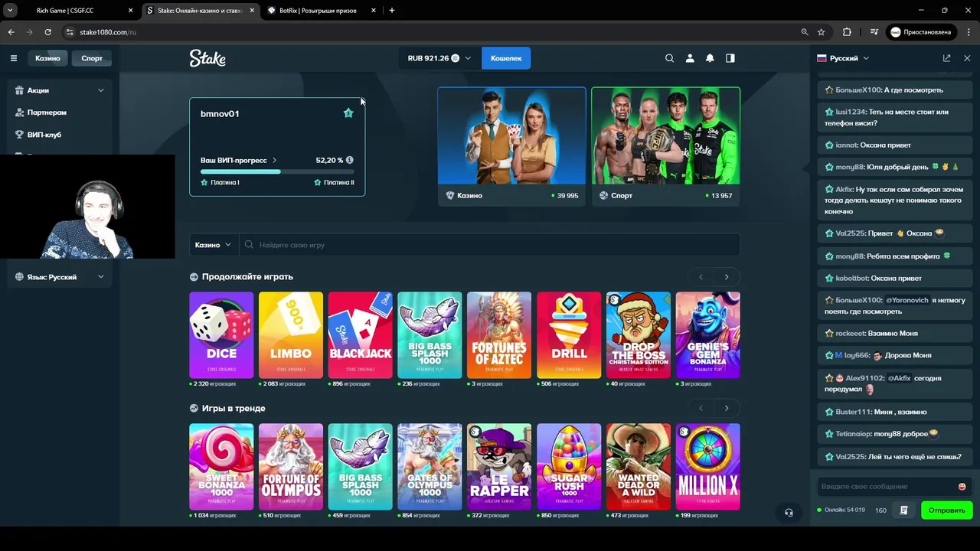The height and width of the screenshot is (551, 980).
Task: Open Million X game tile
Action: [x=708, y=467]
